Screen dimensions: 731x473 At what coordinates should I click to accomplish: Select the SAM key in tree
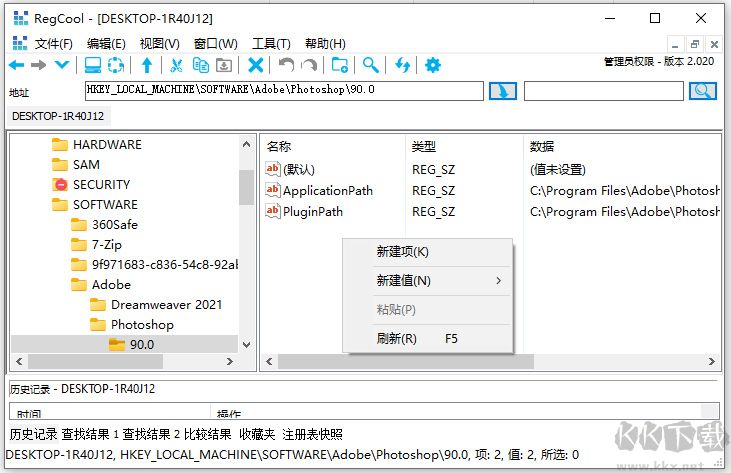tap(86, 165)
